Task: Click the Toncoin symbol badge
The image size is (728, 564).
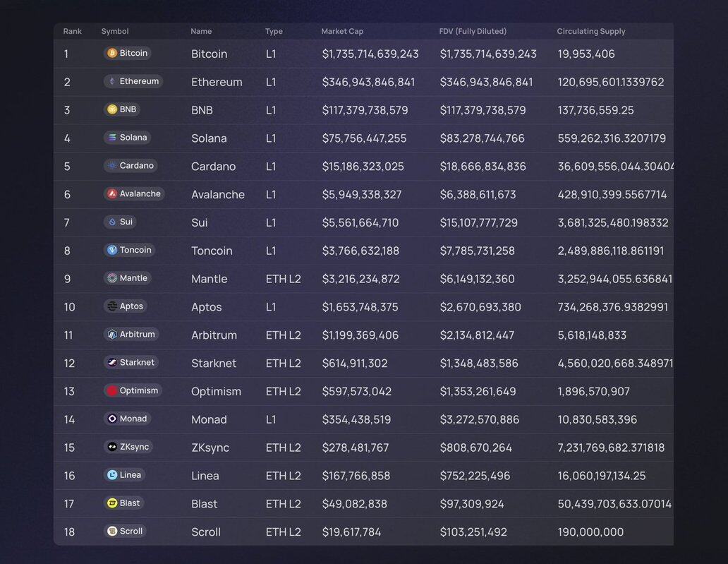Action: pyautogui.click(x=128, y=250)
